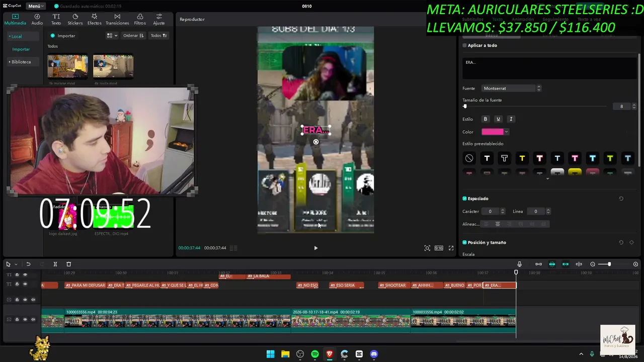644x362 pixels.
Task: Enter fullscreen preview mode
Action: coord(451,248)
